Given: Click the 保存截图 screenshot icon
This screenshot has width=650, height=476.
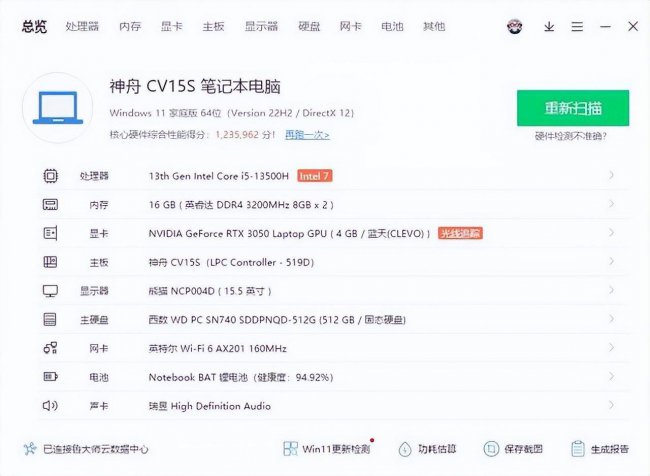Looking at the screenshot, I should click(491, 449).
